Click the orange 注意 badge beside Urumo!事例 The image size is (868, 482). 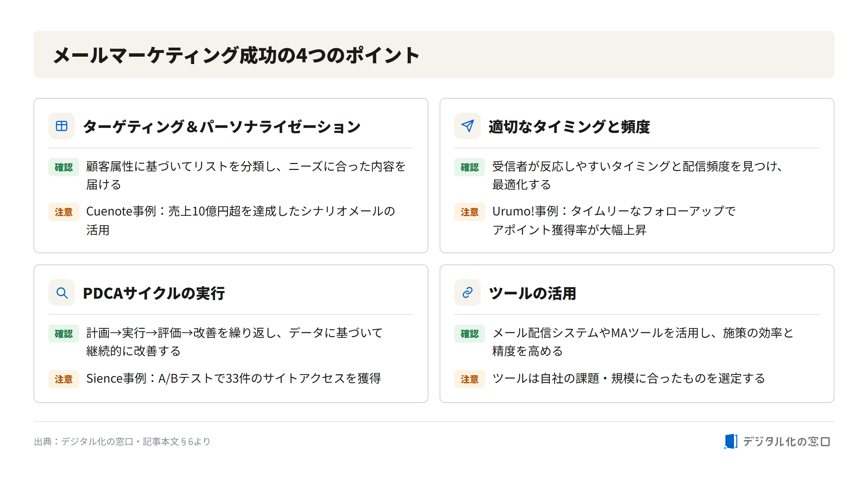point(470,212)
